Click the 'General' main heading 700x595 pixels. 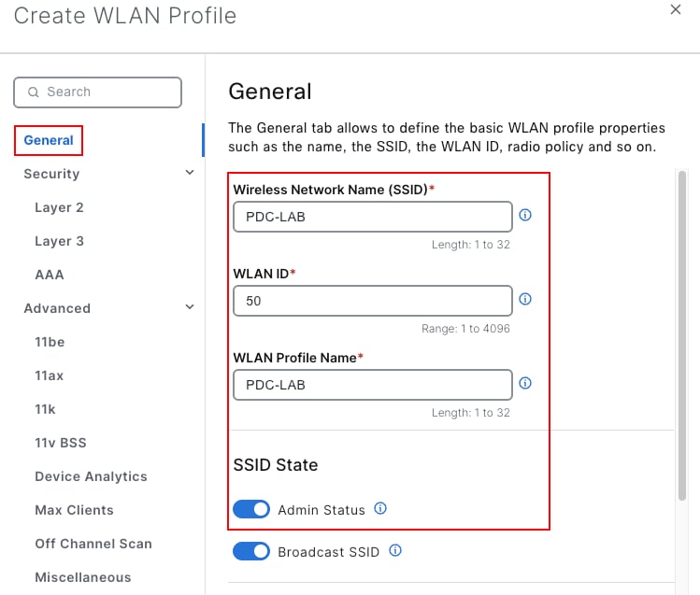point(270,92)
